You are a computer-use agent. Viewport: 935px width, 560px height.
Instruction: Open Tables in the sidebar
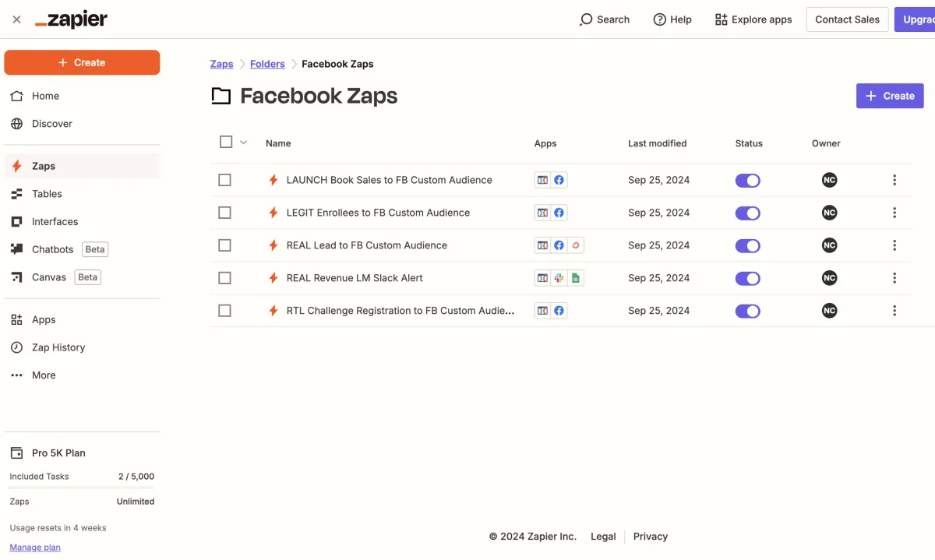coord(82,194)
